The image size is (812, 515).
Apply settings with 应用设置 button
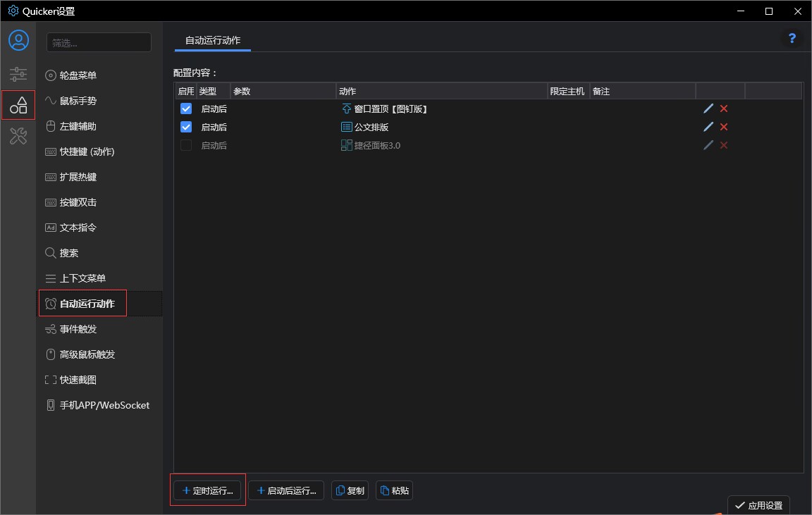pyautogui.click(x=758, y=505)
